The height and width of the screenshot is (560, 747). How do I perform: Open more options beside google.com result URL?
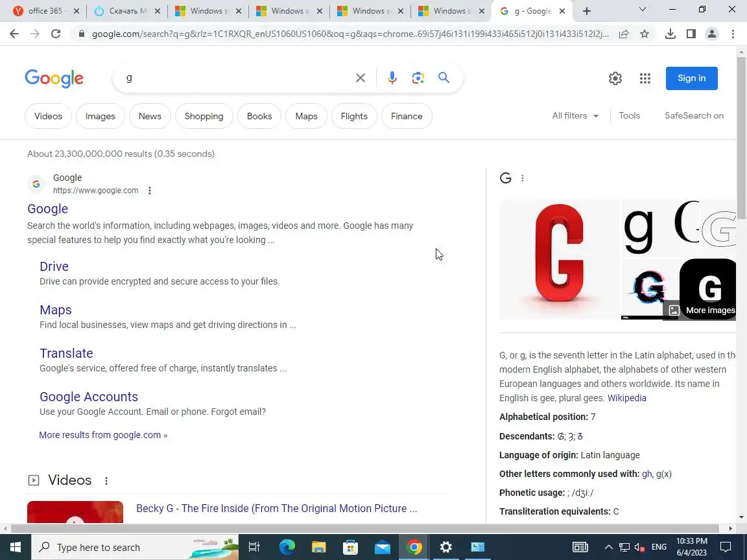pyautogui.click(x=150, y=191)
